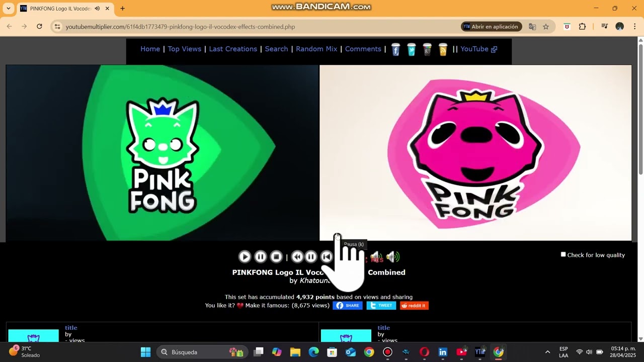Click the Abrir en aplicación button
Image resolution: width=644 pixels, height=362 pixels.
(491, 27)
